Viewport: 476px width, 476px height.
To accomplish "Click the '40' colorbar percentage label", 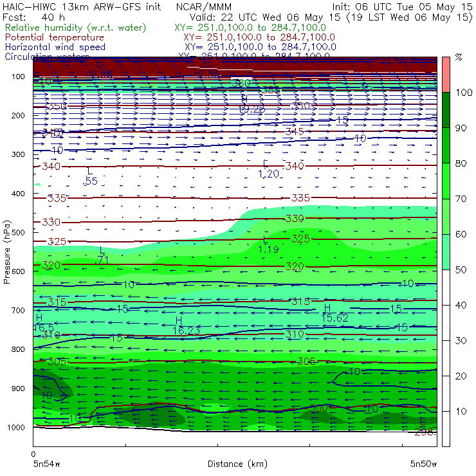I will (461, 305).
